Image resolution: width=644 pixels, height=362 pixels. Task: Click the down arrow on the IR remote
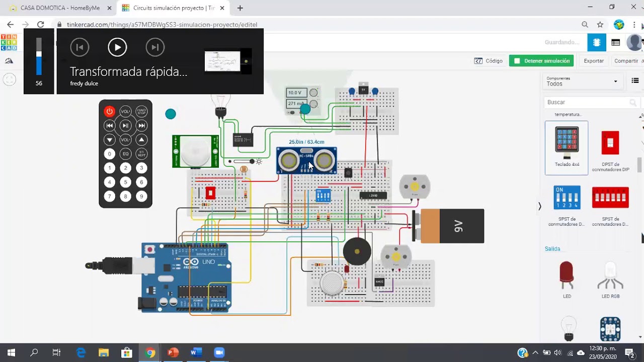coord(109,140)
